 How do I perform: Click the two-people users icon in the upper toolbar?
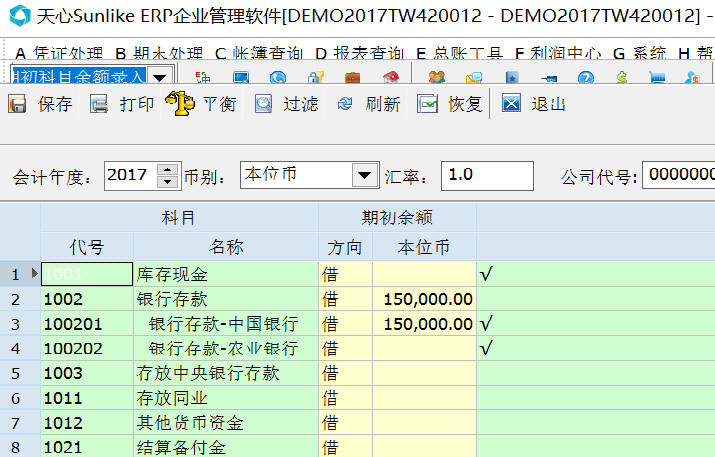click(437, 78)
